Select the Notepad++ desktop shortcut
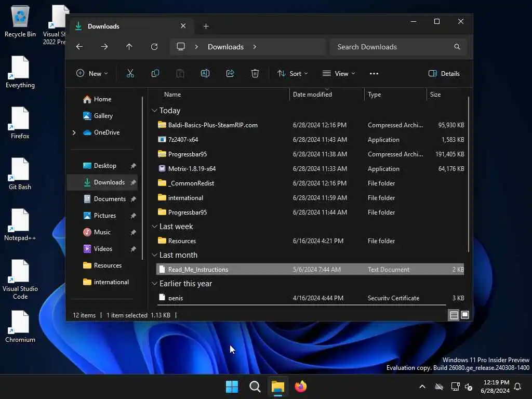The image size is (532, 399). pyautogui.click(x=20, y=224)
